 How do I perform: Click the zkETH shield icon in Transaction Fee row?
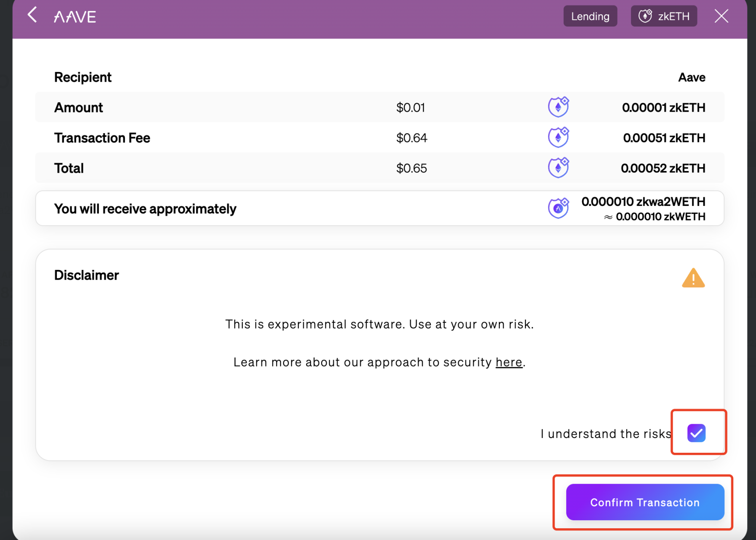click(x=558, y=137)
